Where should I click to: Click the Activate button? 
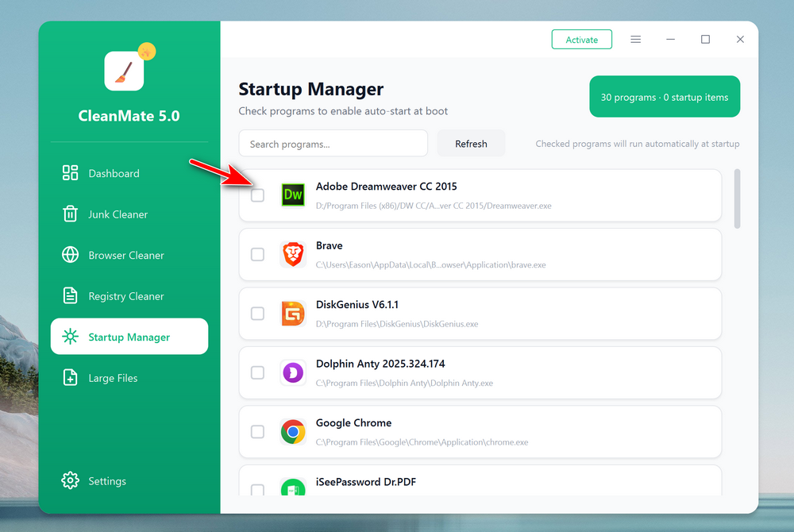click(x=581, y=38)
